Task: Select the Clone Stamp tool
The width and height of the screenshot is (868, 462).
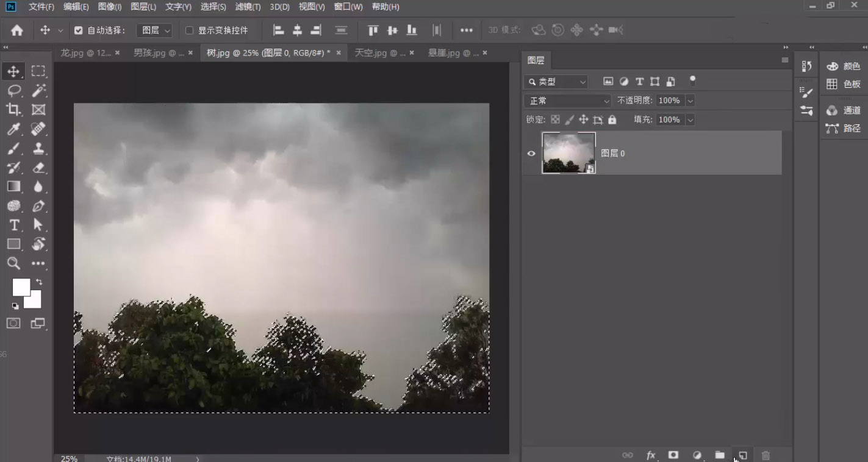Action: click(x=38, y=148)
